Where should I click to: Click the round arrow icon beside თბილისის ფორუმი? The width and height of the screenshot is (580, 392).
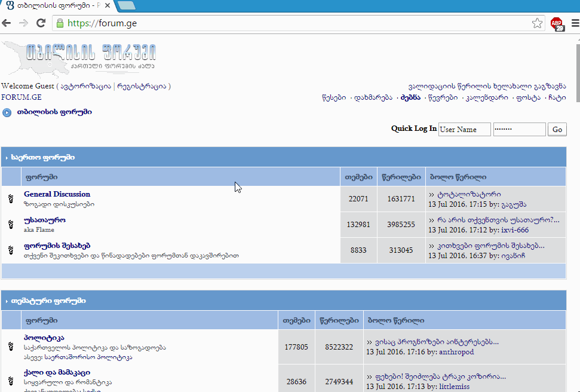pyautogui.click(x=7, y=112)
